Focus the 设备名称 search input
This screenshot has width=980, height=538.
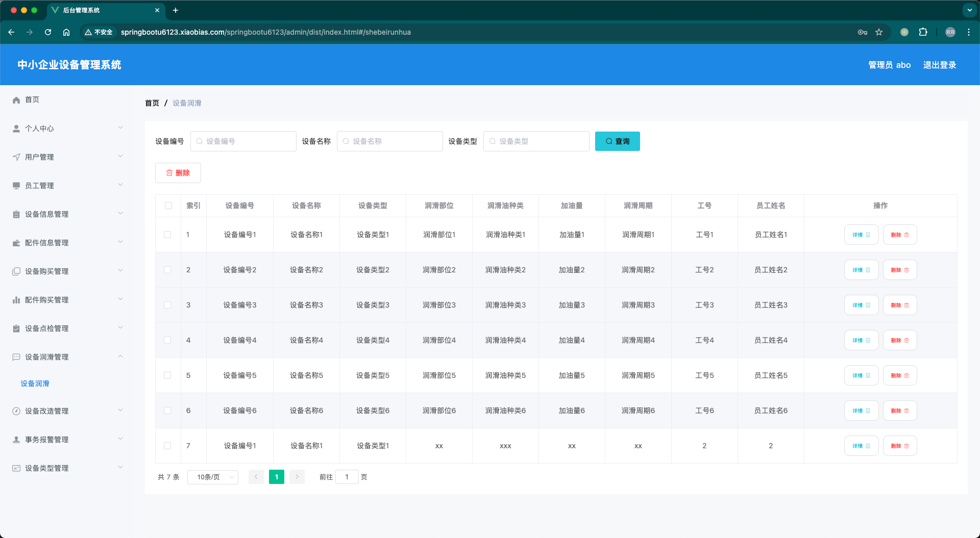[x=390, y=141]
